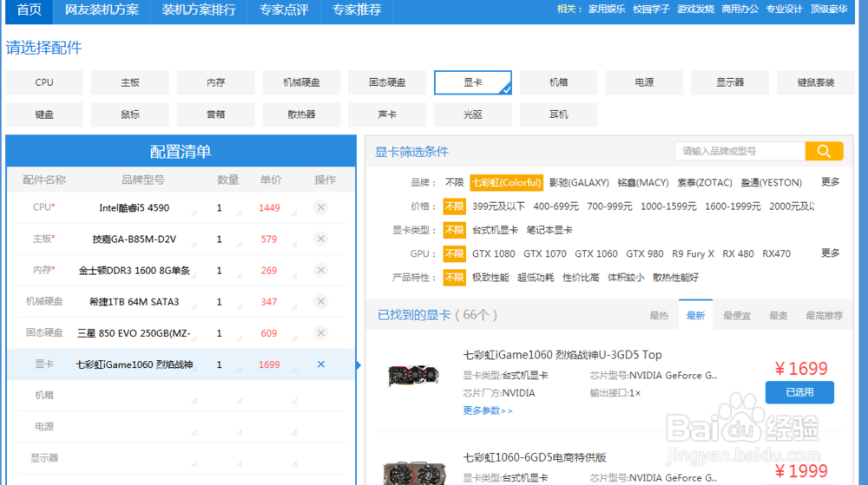
Task: Select the CPU component category
Action: pyautogui.click(x=44, y=82)
